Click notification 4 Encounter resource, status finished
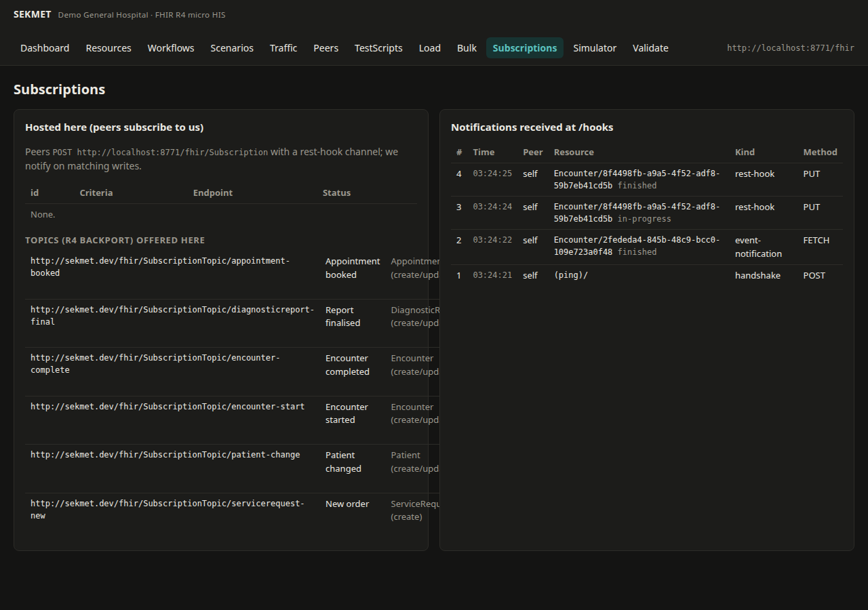868x610 pixels. click(637, 180)
